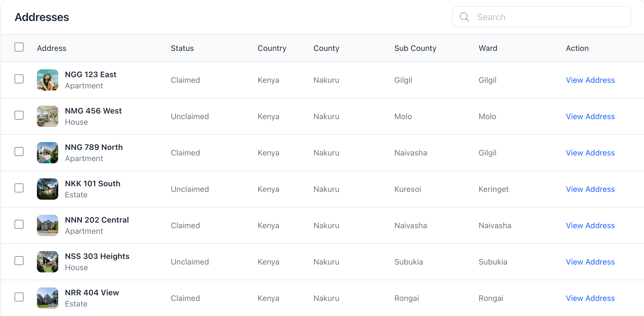This screenshot has width=644, height=316.
Task: Click Subukia ward cell
Action: click(x=493, y=262)
